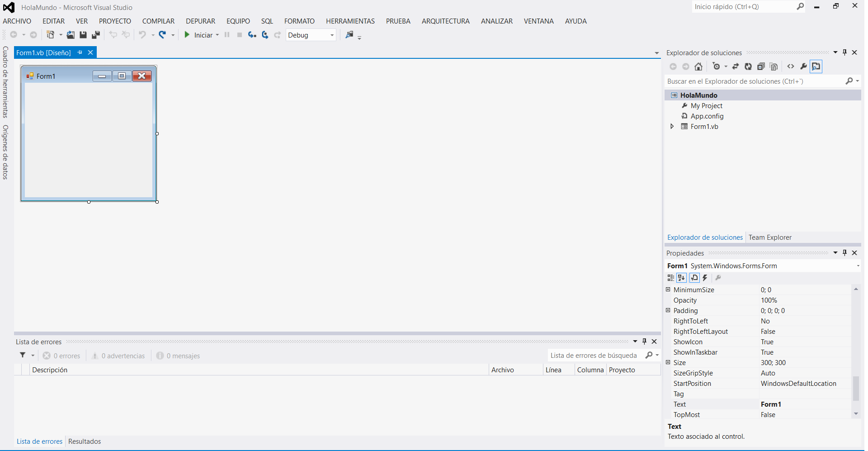Pin the Propiedades panel
Screen dimensions: 868x451
point(844,253)
